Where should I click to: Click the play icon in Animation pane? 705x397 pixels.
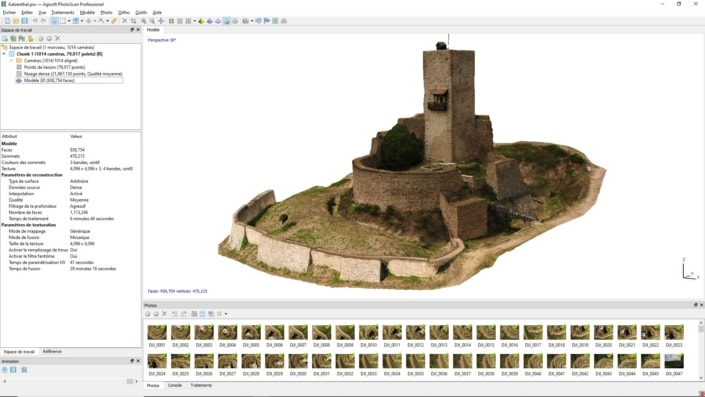point(4,370)
